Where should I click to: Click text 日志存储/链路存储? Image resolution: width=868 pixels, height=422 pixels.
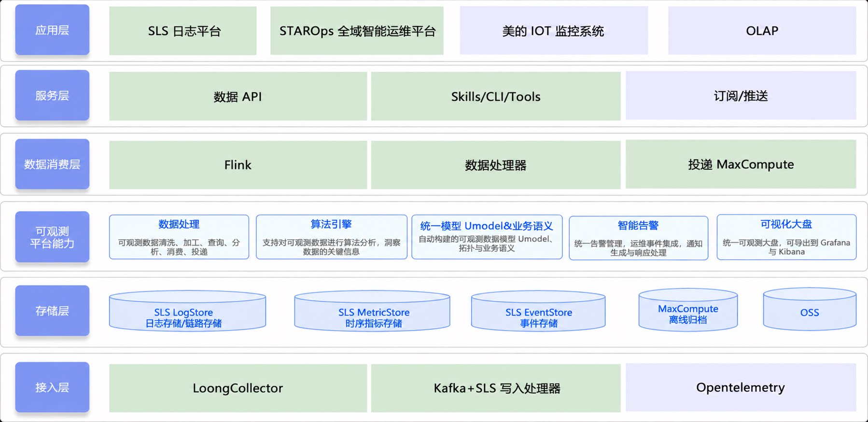point(183,323)
